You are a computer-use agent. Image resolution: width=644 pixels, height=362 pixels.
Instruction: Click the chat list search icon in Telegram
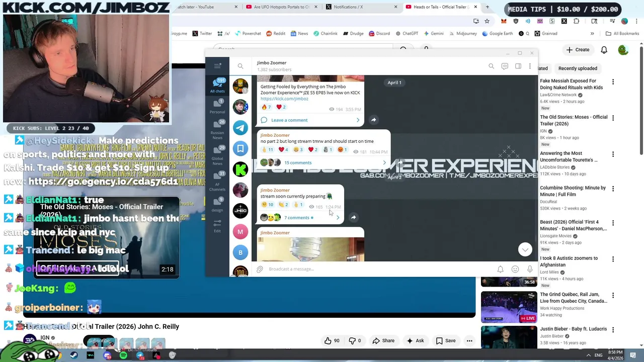[x=240, y=66]
